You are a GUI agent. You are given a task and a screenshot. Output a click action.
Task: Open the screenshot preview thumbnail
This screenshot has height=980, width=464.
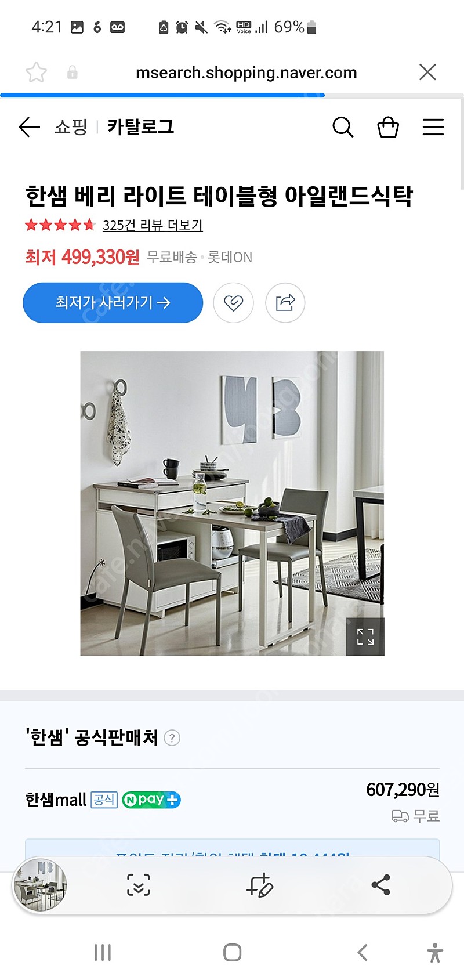[41, 885]
